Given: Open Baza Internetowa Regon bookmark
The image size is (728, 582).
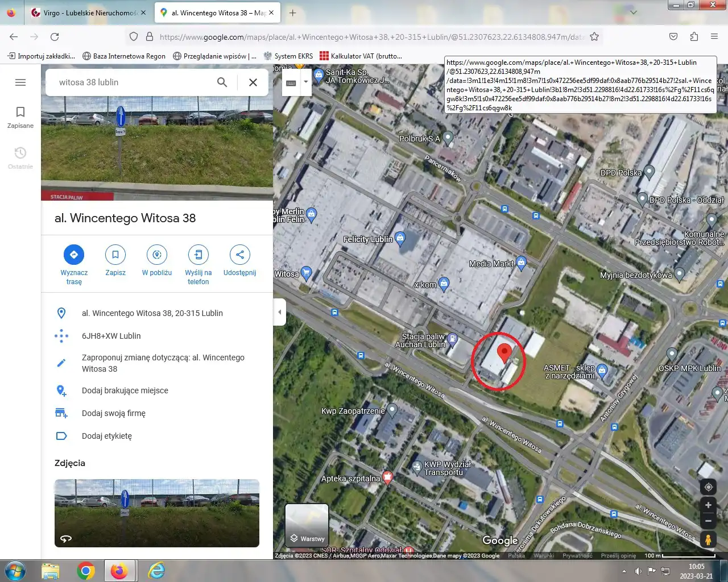Looking at the screenshot, I should pyautogui.click(x=124, y=56).
